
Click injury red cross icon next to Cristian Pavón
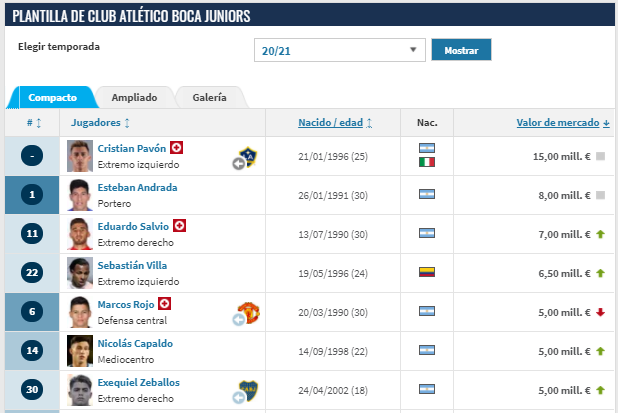coord(177,148)
